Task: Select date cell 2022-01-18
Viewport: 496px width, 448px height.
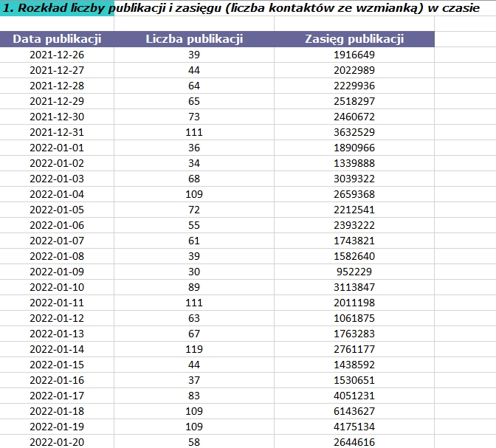Action: click(x=57, y=411)
